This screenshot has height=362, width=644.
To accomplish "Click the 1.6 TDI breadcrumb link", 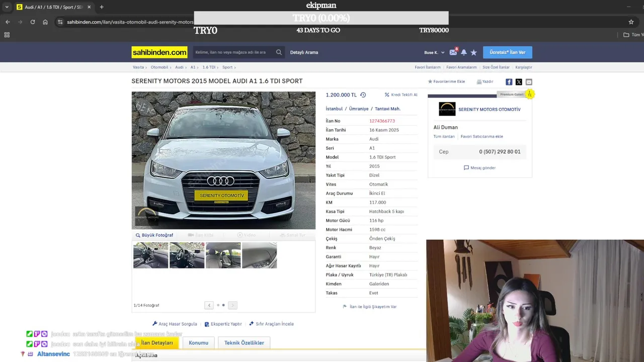I will pos(209,67).
